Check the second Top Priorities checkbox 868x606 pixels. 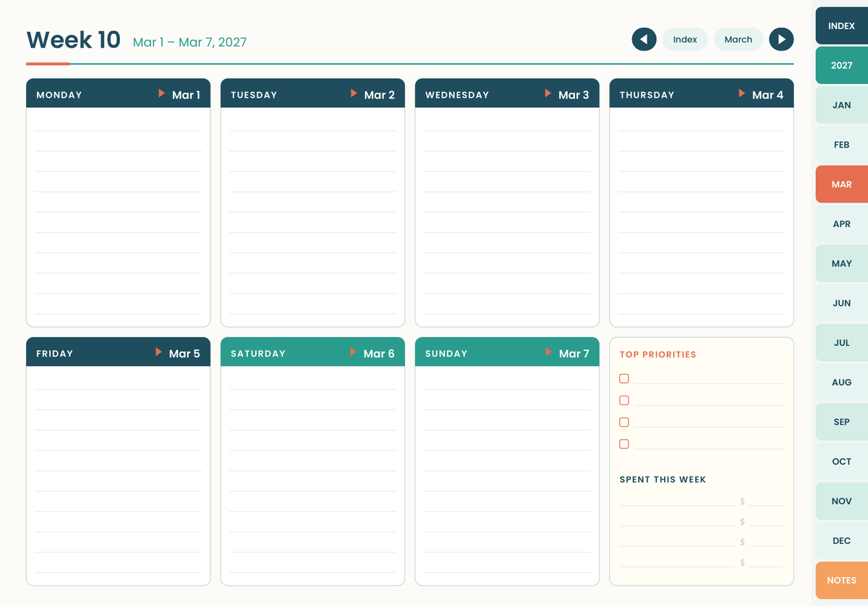[624, 400]
